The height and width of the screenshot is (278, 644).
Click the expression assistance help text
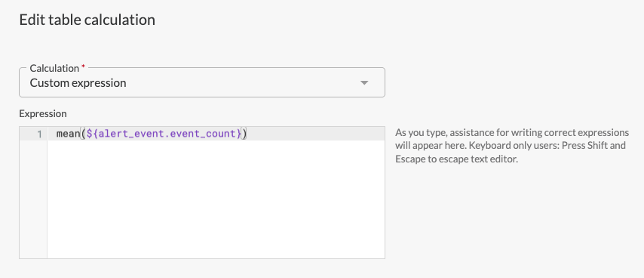pos(512,146)
